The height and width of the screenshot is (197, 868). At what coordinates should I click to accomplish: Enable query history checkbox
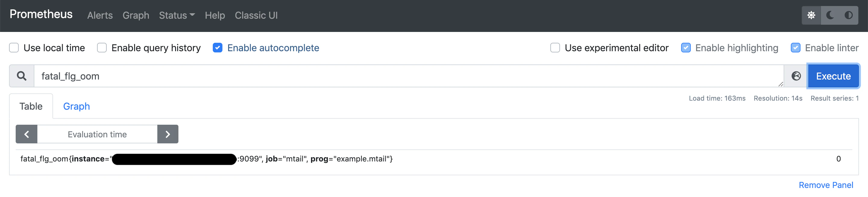click(102, 48)
